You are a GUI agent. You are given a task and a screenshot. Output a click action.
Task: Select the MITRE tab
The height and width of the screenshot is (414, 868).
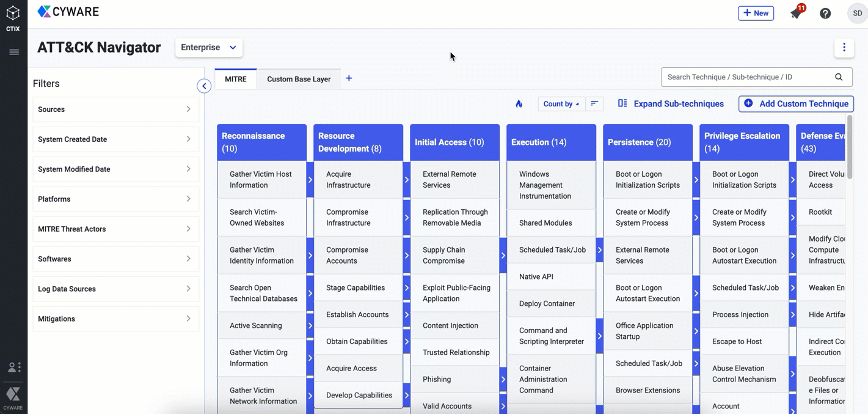(x=236, y=79)
